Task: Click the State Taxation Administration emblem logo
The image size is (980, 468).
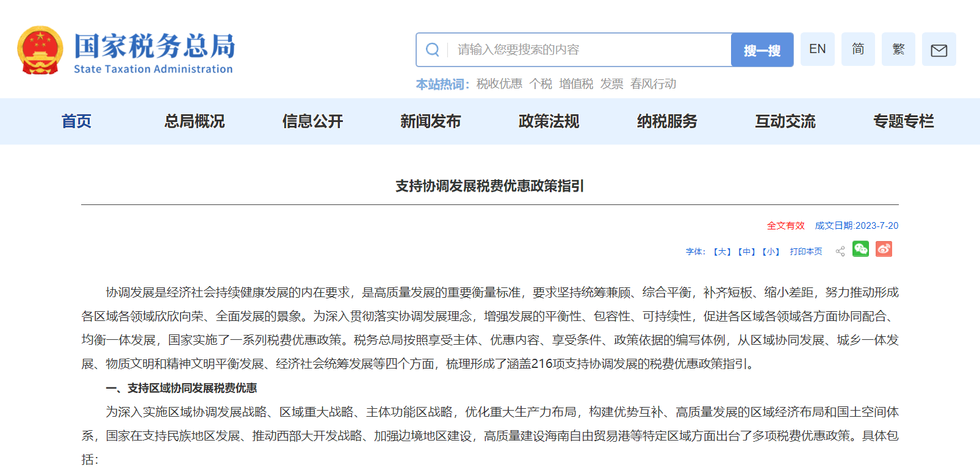Action: tap(40, 50)
